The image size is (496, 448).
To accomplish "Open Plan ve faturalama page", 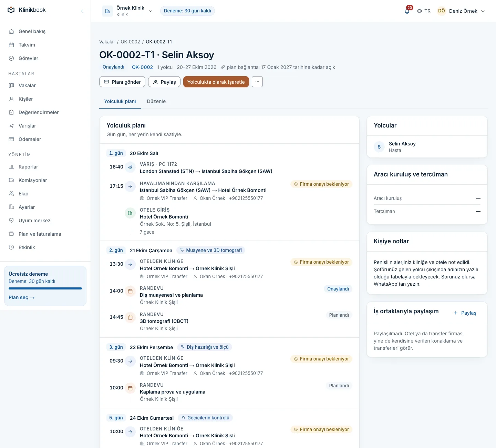I will pyautogui.click(x=45, y=234).
